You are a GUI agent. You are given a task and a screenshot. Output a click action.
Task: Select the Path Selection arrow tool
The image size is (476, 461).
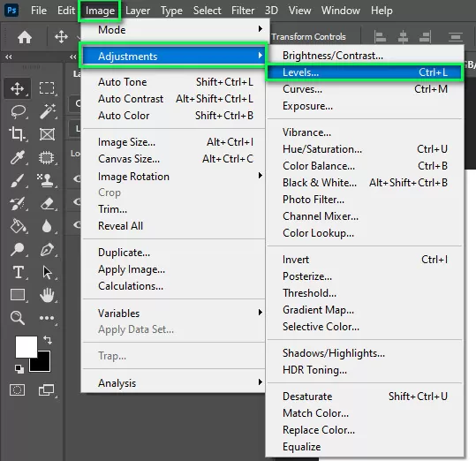tap(47, 273)
